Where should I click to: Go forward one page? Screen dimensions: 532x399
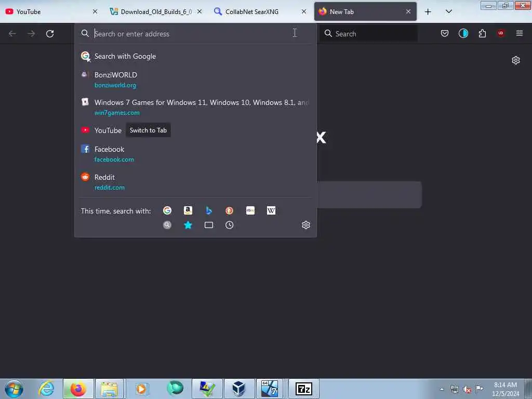click(31, 34)
